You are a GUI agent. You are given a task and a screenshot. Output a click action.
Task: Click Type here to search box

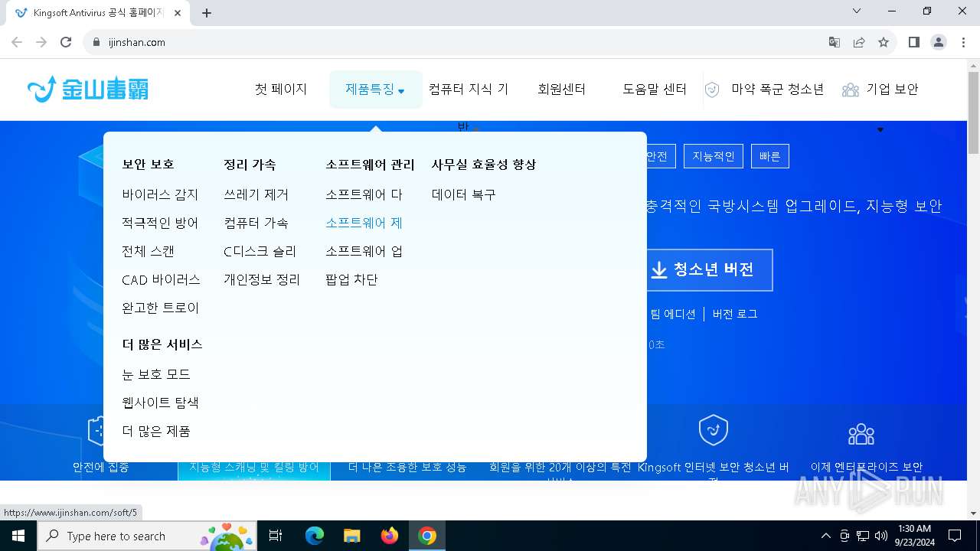click(145, 536)
